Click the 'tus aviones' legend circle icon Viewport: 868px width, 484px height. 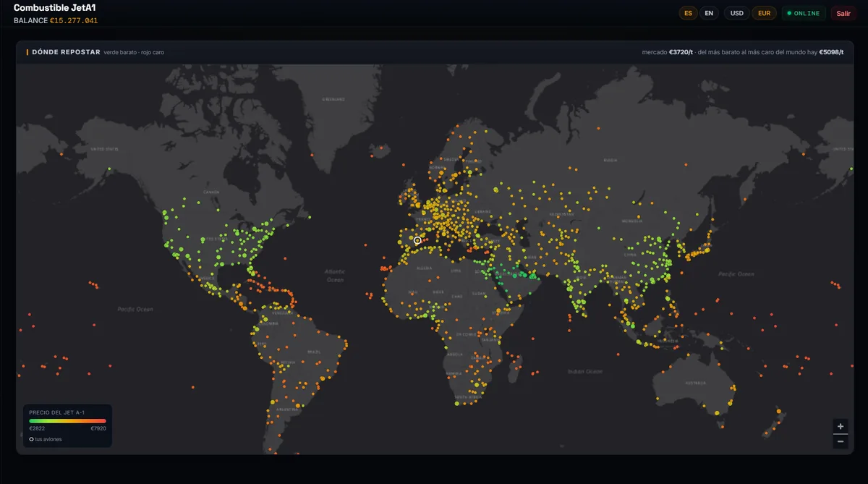pos(31,439)
